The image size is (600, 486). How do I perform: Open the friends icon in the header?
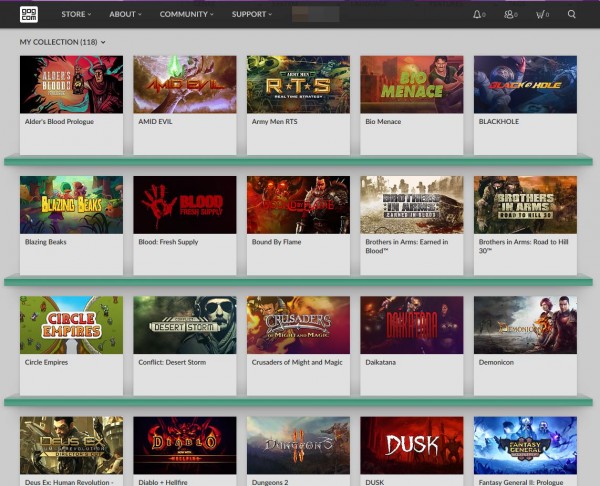[509, 15]
